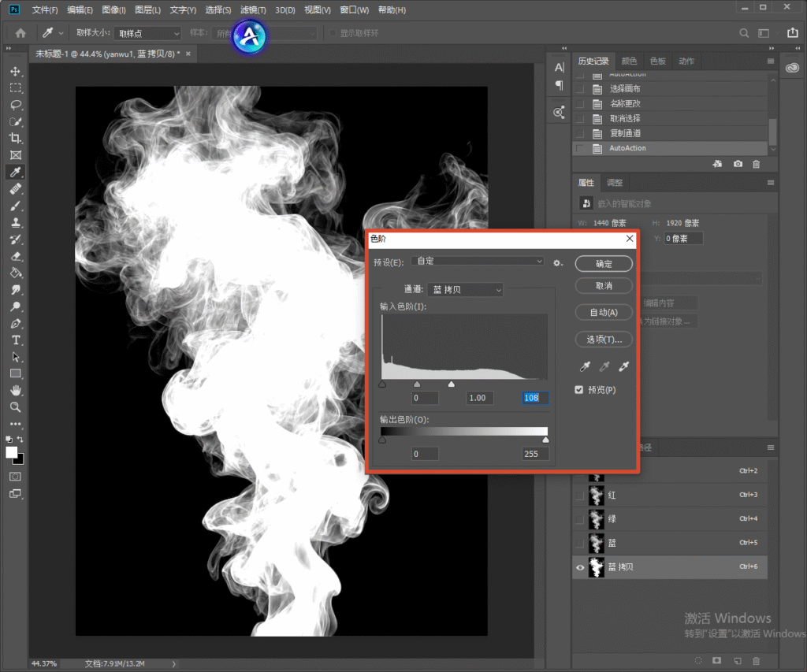The image size is (807, 672).
Task: Select the Zoom tool
Action: [16, 407]
